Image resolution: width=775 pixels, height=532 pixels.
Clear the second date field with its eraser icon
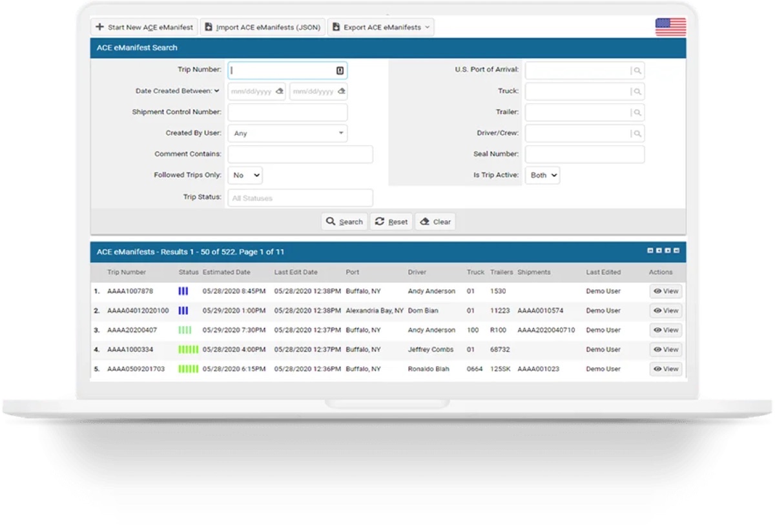pyautogui.click(x=341, y=92)
